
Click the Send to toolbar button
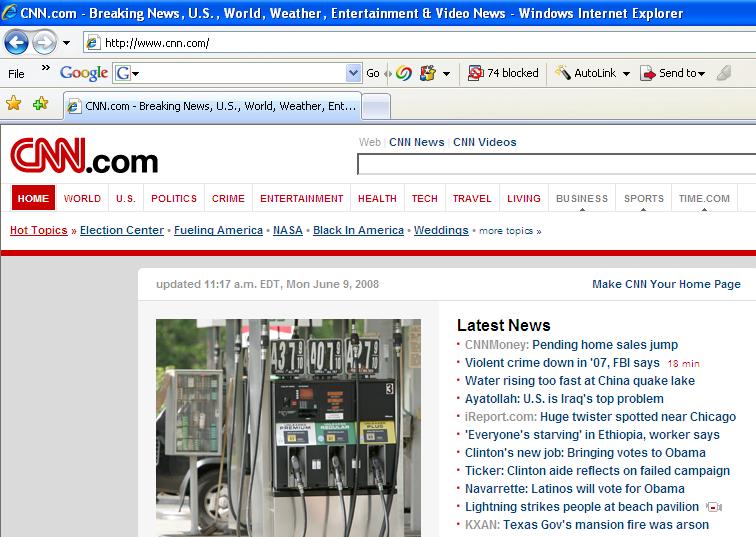pyautogui.click(x=672, y=73)
